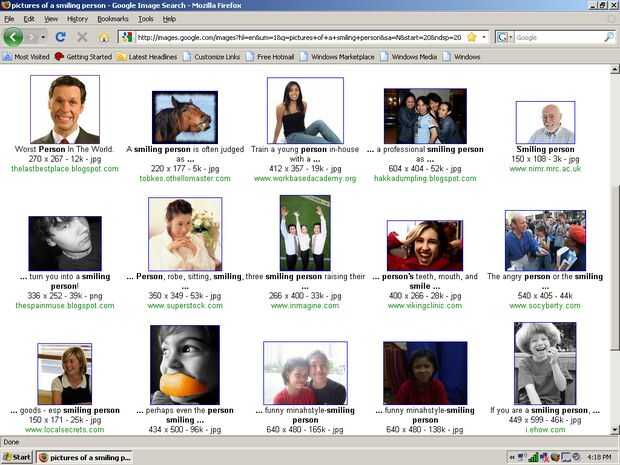
Task: Visit www.superstock.com link
Action: 185,306
